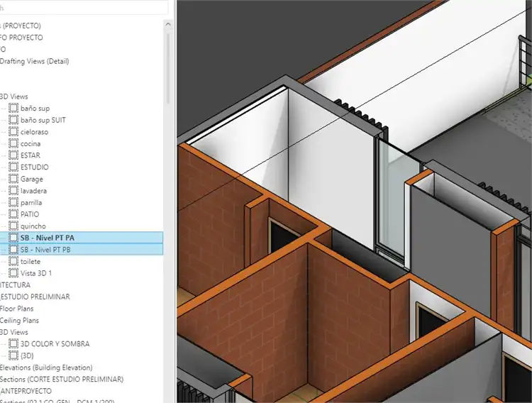Open the 'baño sup' 3D view icon
Viewport: 532px width, 403px height.
(x=13, y=109)
